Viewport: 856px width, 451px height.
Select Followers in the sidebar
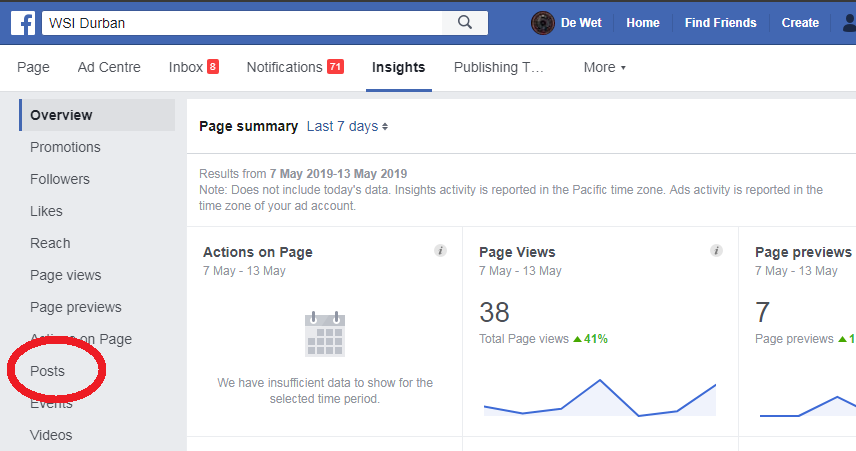click(60, 179)
